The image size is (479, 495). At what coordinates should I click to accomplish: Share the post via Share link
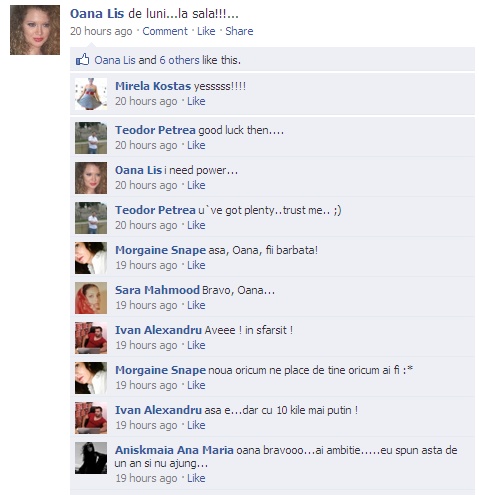click(x=239, y=31)
